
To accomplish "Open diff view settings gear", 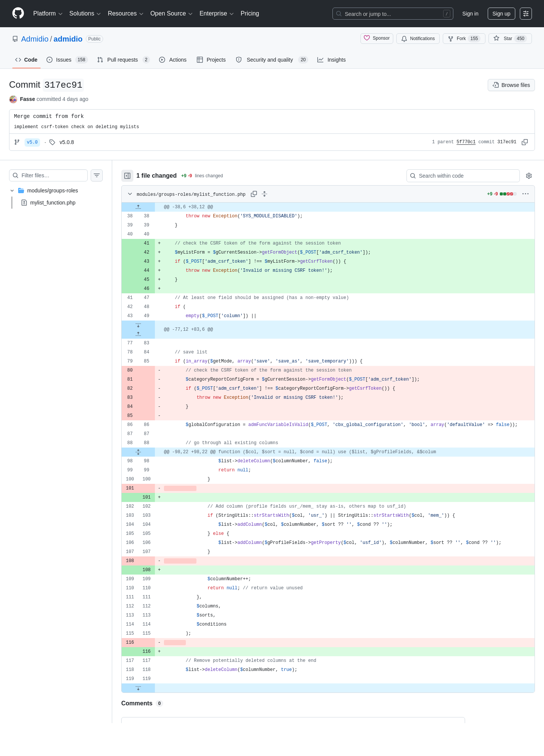I will click(529, 176).
